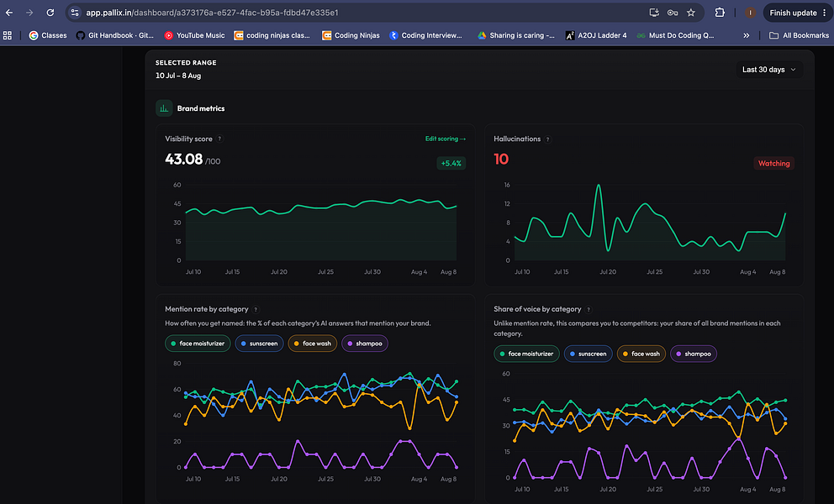
Task: Open site information icon in address bar
Action: [x=75, y=13]
